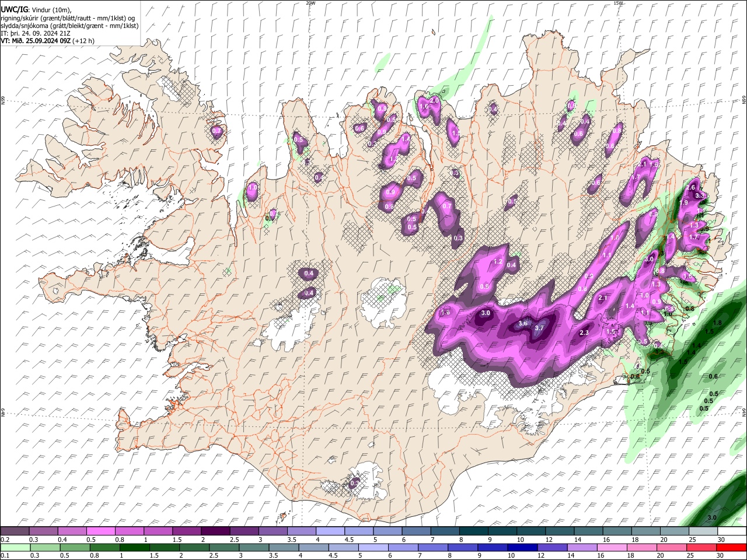Click the '0.2' label under the top legend row
This screenshot has width=747, height=560.
pos(5,540)
